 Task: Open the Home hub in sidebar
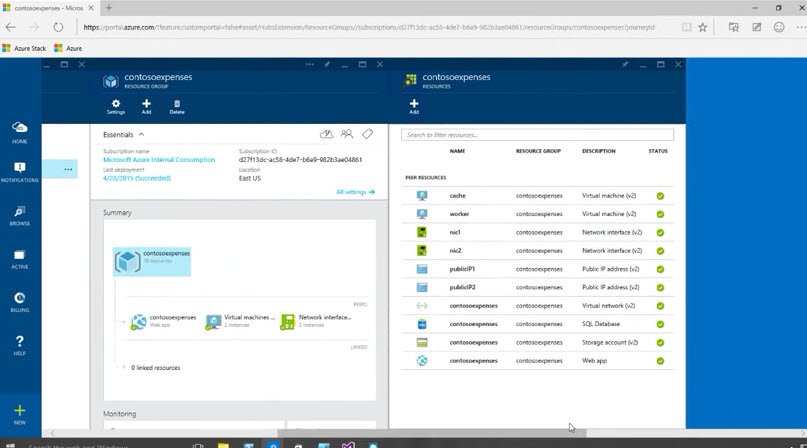coord(20,132)
